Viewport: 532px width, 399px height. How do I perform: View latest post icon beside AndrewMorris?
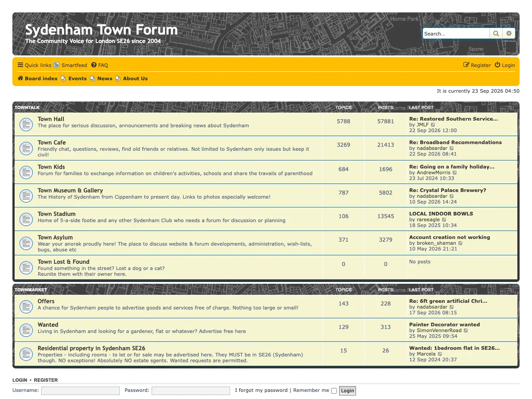coord(454,173)
